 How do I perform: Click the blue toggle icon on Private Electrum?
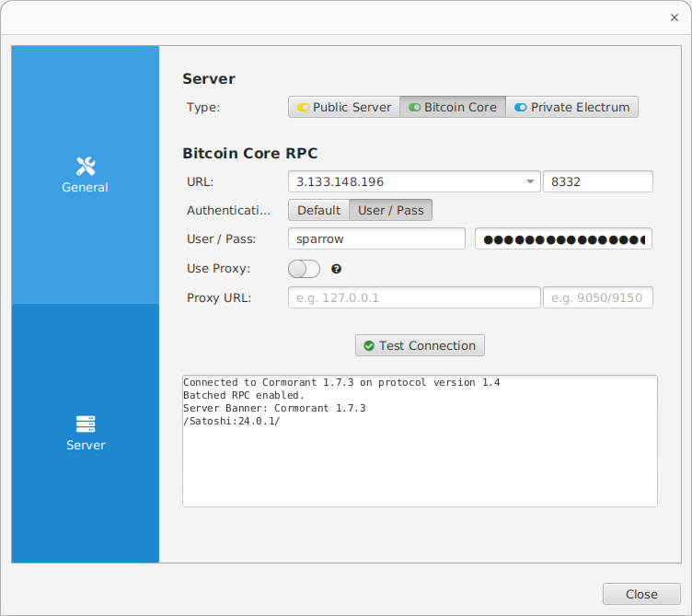click(521, 108)
